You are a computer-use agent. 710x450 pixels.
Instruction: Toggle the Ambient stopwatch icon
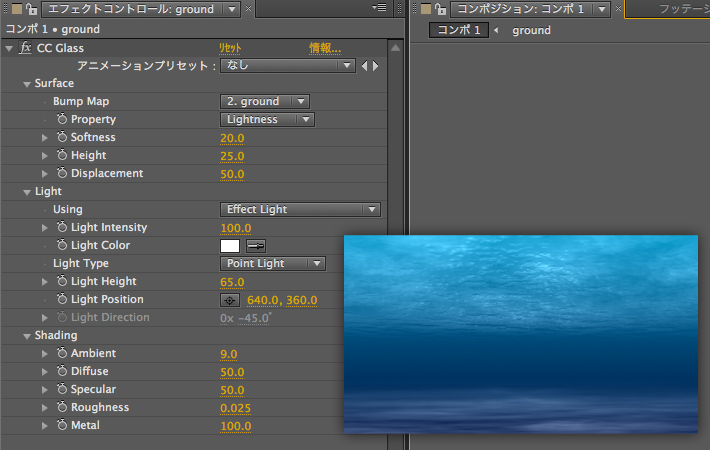(62, 354)
